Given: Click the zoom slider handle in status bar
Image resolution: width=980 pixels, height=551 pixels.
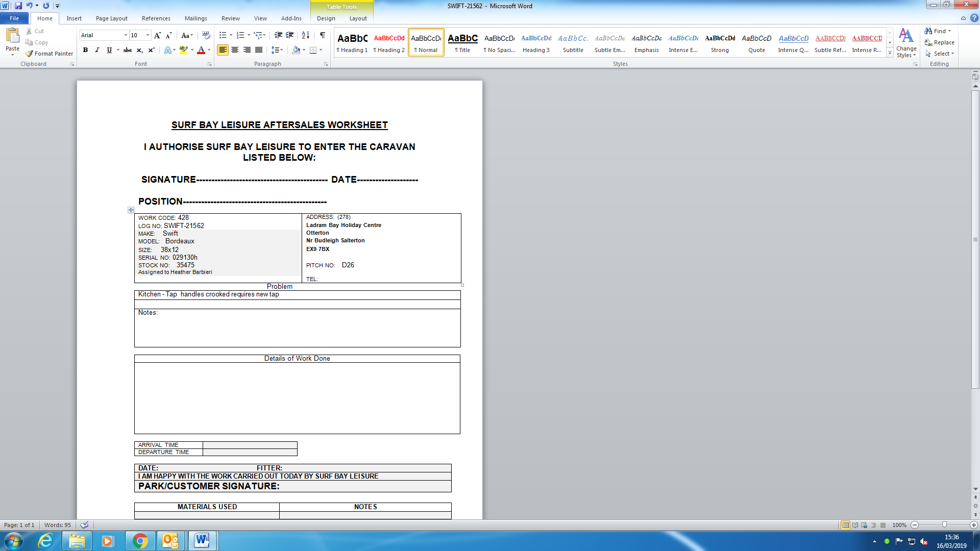Looking at the screenshot, I should [x=944, y=524].
